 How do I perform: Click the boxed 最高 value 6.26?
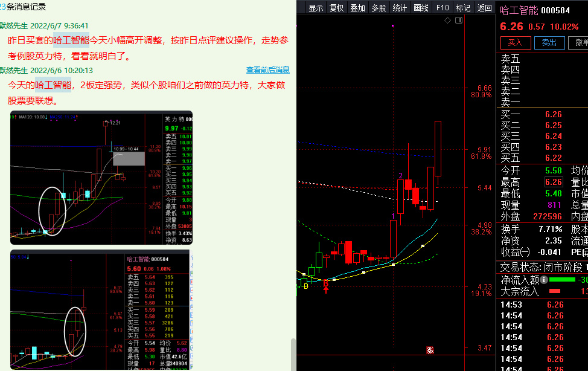[554, 182]
